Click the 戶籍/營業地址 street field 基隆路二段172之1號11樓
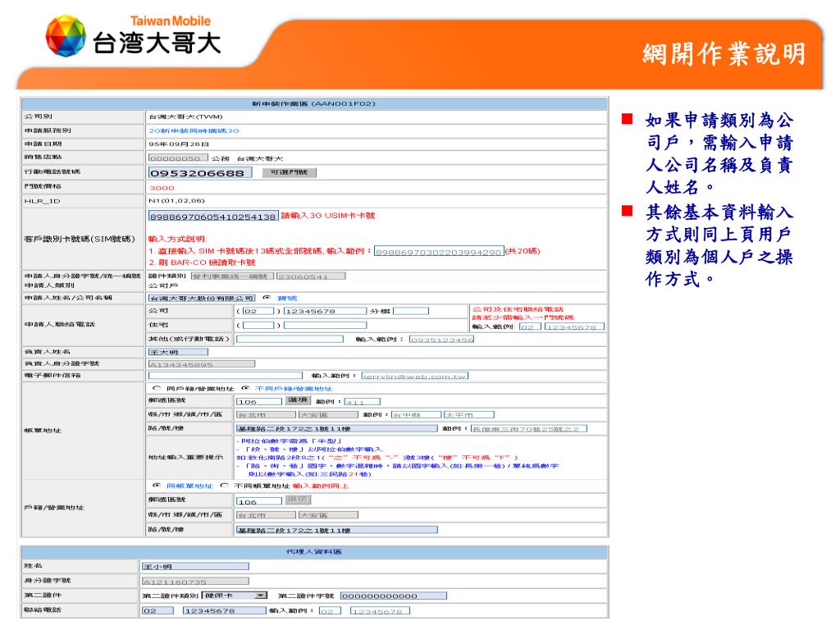The image size is (840, 630). point(337,529)
